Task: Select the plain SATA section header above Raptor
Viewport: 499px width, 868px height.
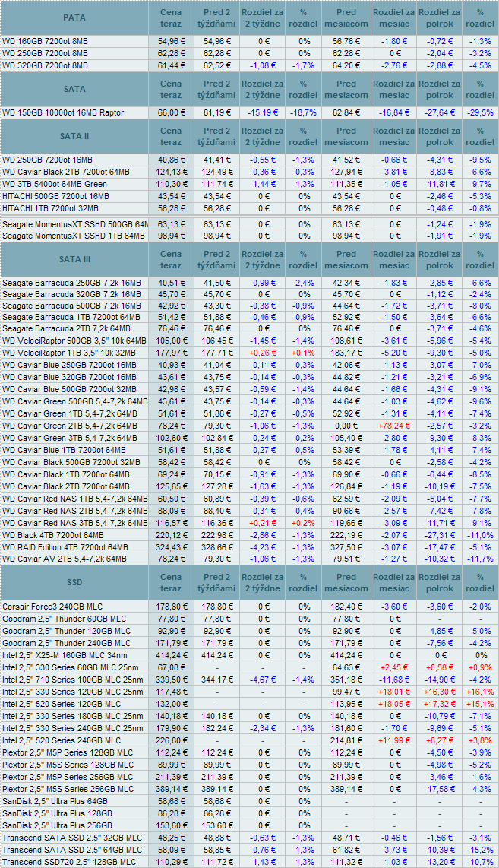Action: click(x=74, y=89)
